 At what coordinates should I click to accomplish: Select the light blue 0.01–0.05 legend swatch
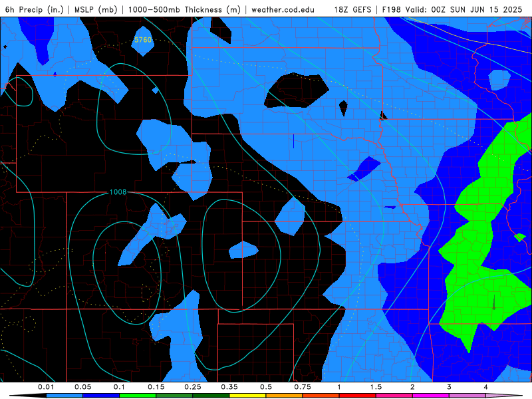[65, 396]
